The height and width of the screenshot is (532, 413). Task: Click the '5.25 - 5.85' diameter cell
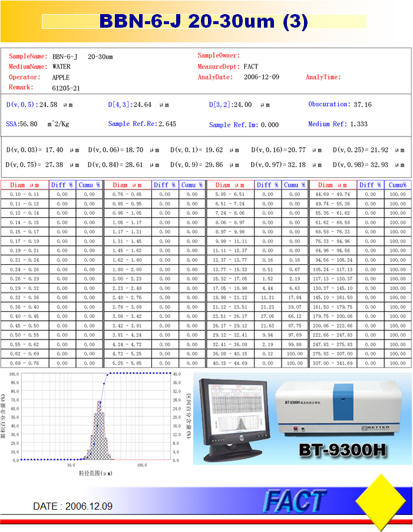pos(127,363)
